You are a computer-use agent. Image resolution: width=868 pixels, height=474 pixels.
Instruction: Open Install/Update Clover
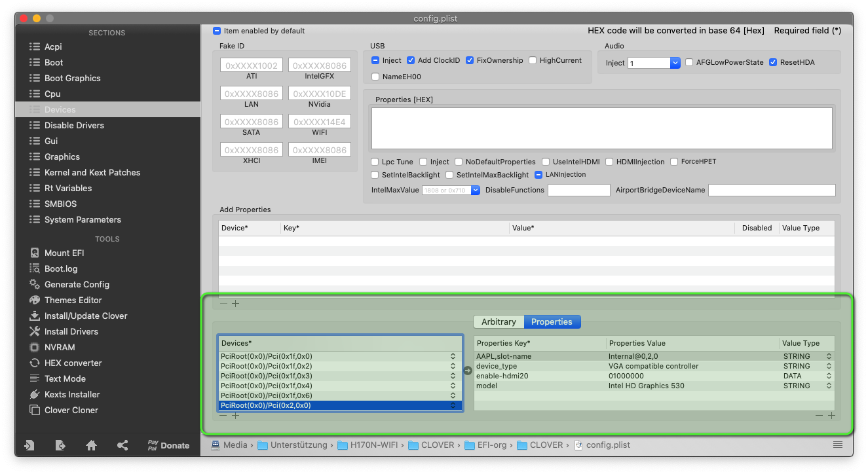click(x=78, y=316)
